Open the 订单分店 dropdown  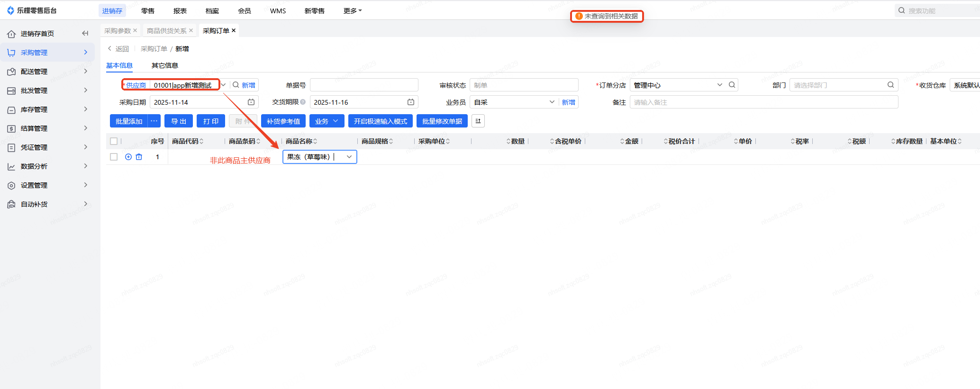tap(720, 85)
